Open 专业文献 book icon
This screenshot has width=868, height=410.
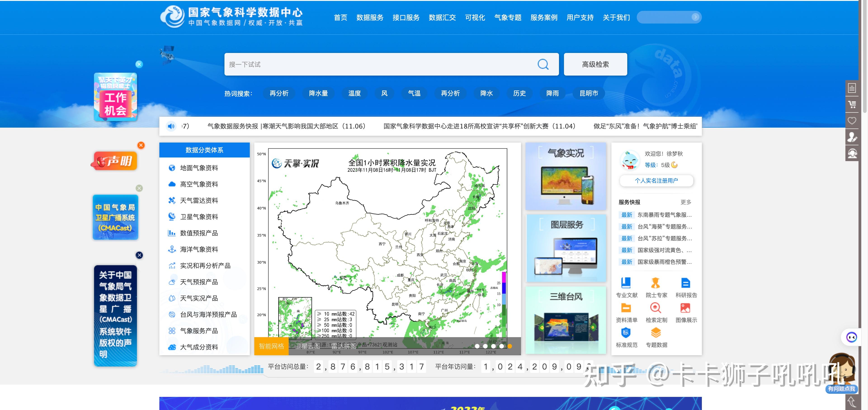626,283
